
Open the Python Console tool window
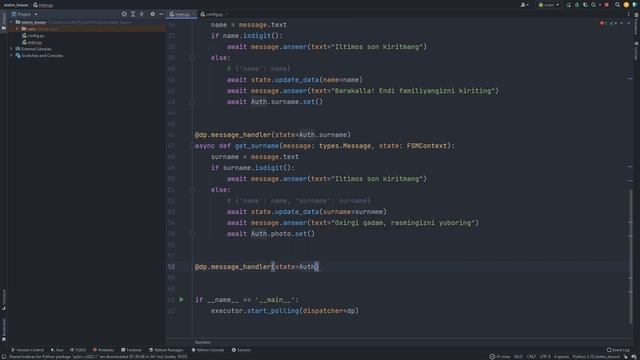pos(208,350)
